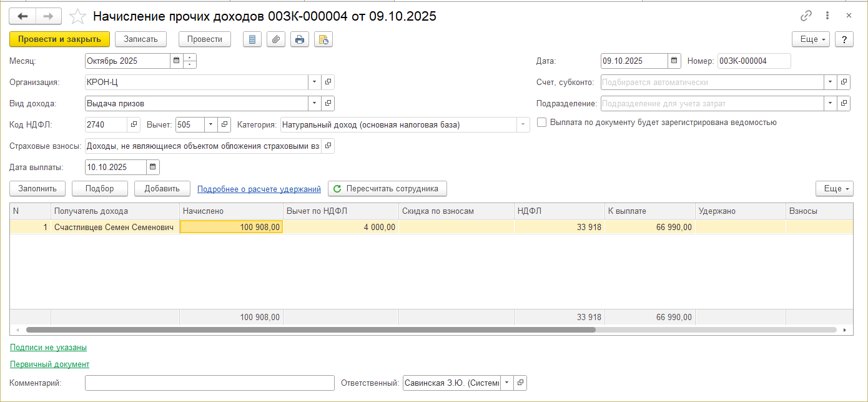Go back with the left arrow button
Viewport: 868px width, 402px height.
pos(22,16)
